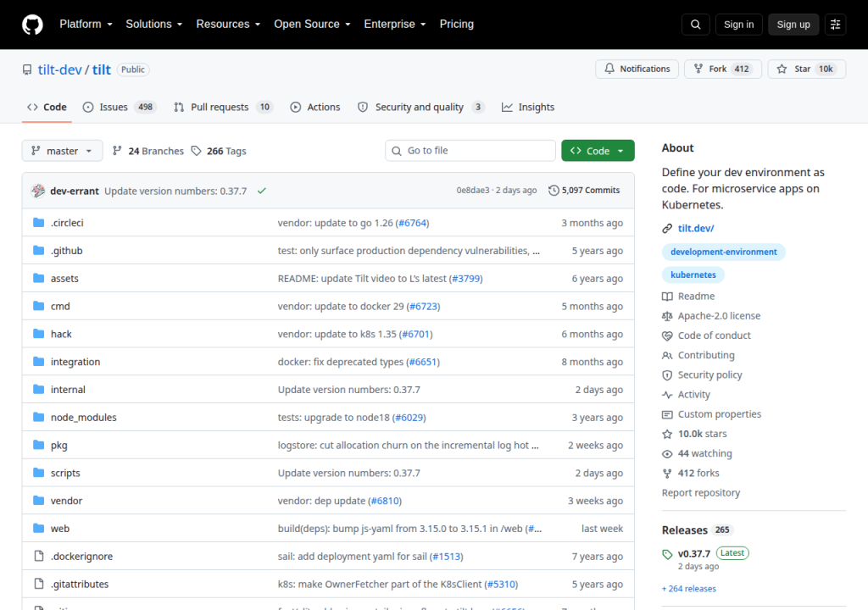Click the repository book icon beside tilt-dev
This screenshot has width=868, height=610.
tap(27, 69)
